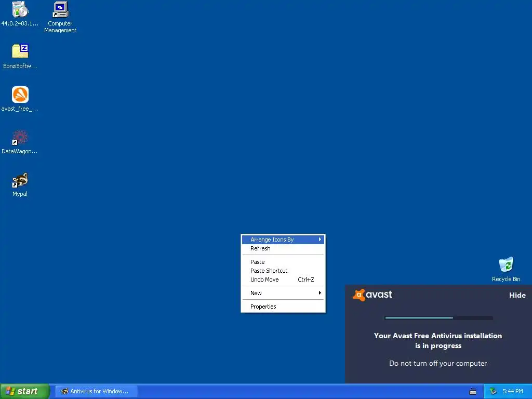Click the Avast installation progress bar
This screenshot has width=532, height=399.
(438, 318)
